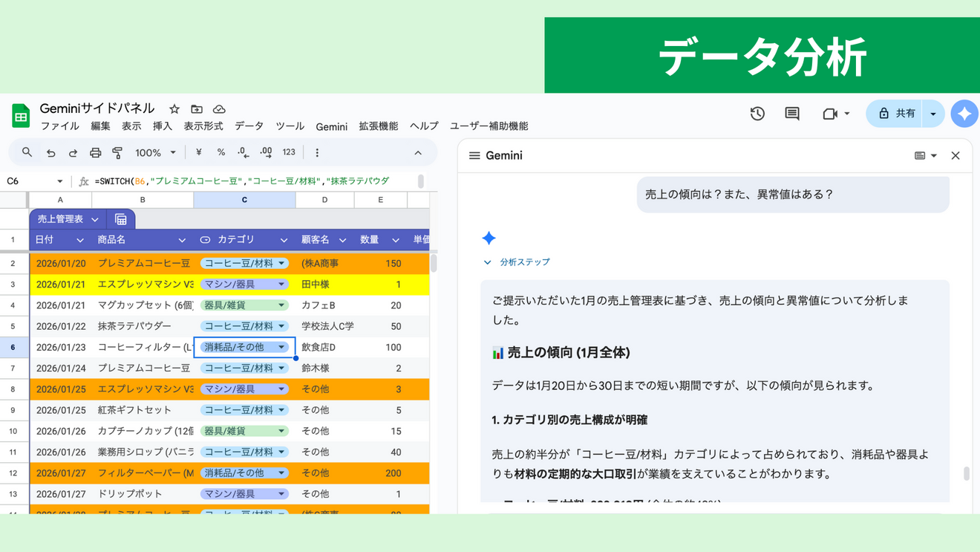980x552 pixels.
Task: Open the 数量 column filter dropdown
Action: 396,240
